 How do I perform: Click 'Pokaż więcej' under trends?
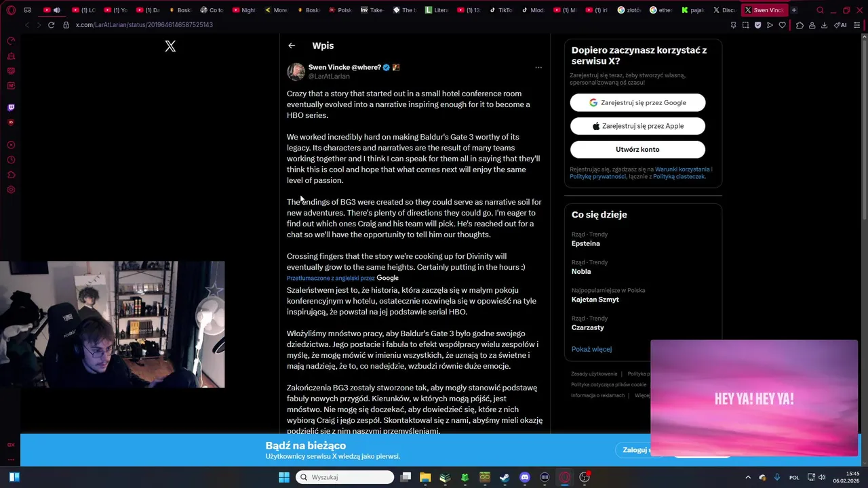click(591, 349)
